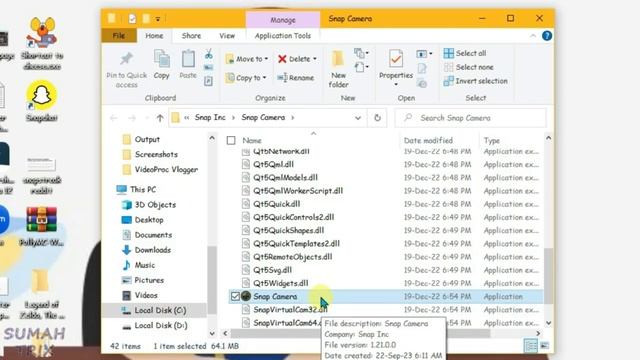Click the Paste shortcut icon in Clipboard group
The height and width of the screenshot is (360, 640).
pos(209,81)
